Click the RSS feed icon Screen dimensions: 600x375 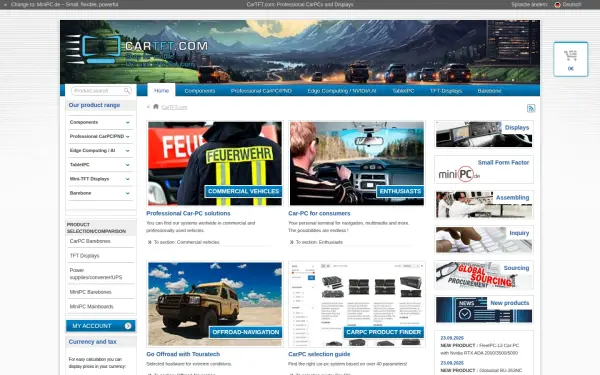tap(531, 108)
